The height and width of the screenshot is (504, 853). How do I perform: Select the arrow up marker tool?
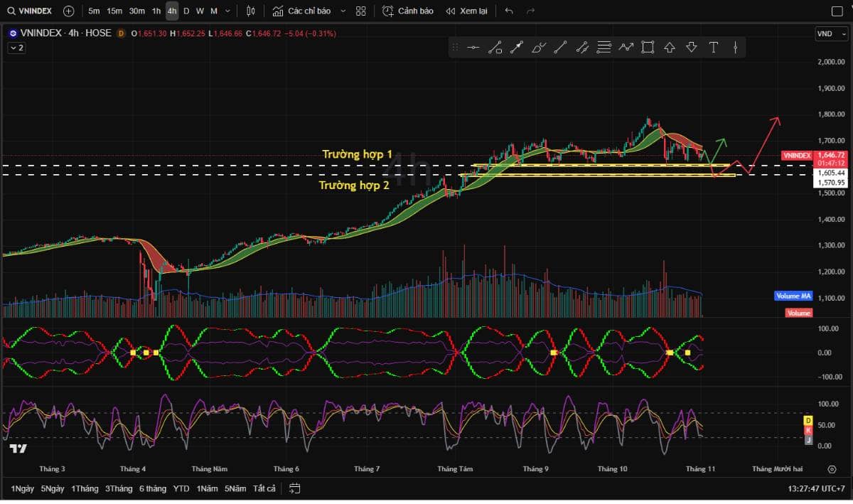pyautogui.click(x=670, y=48)
